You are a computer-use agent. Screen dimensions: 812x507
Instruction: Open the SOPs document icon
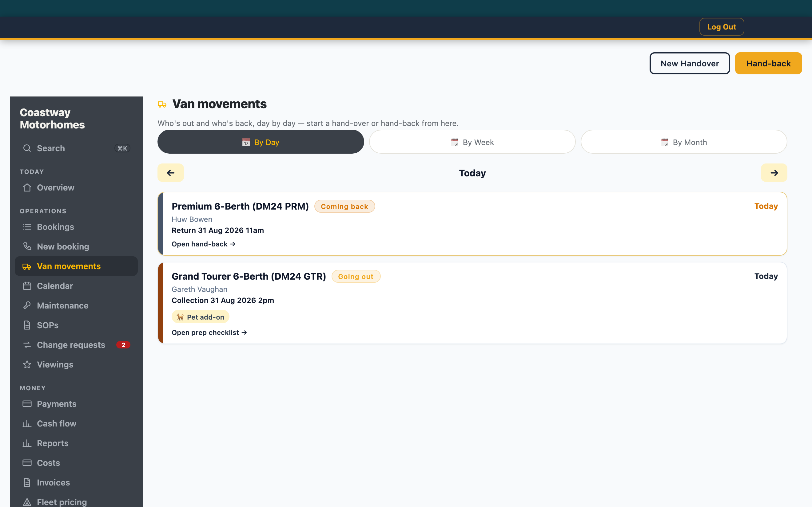tap(27, 325)
